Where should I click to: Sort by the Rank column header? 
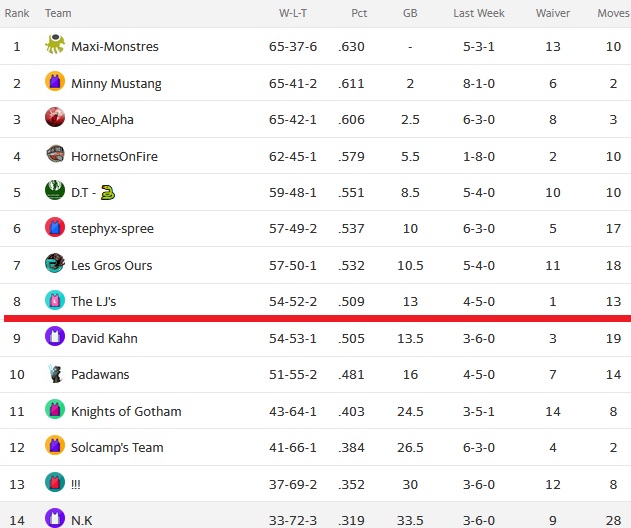pyautogui.click(x=17, y=13)
